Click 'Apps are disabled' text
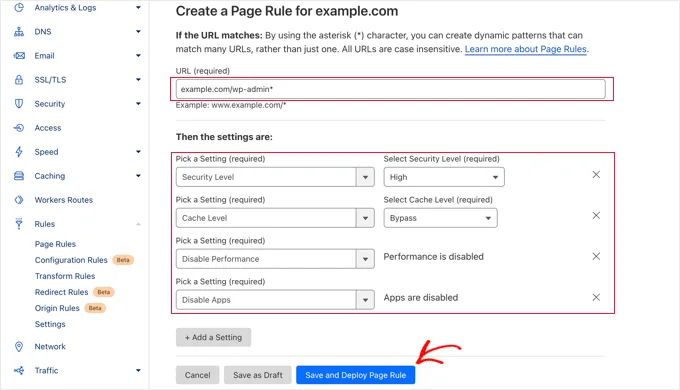Screen dimensions: 680x390 (421, 298)
